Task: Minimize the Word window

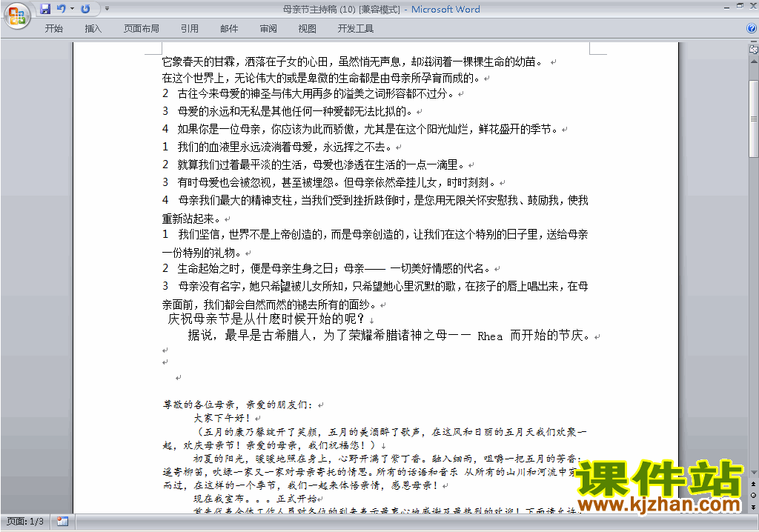Action: [x=726, y=7]
